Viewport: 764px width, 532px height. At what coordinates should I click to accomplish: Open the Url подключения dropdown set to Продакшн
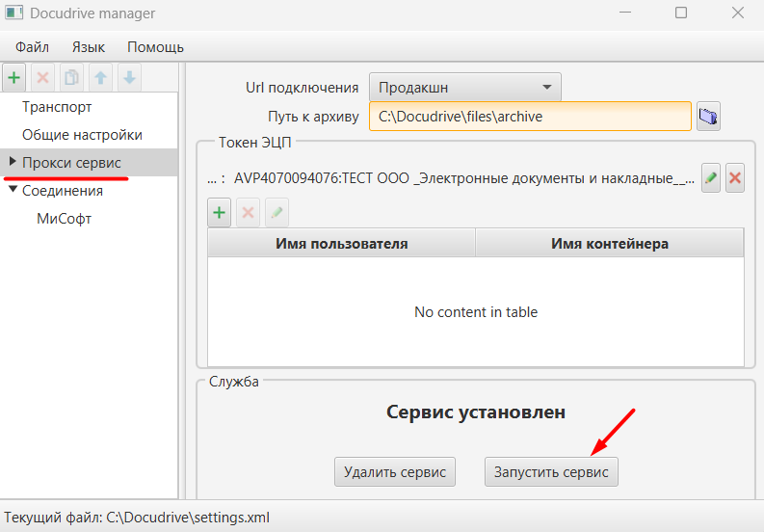465,88
